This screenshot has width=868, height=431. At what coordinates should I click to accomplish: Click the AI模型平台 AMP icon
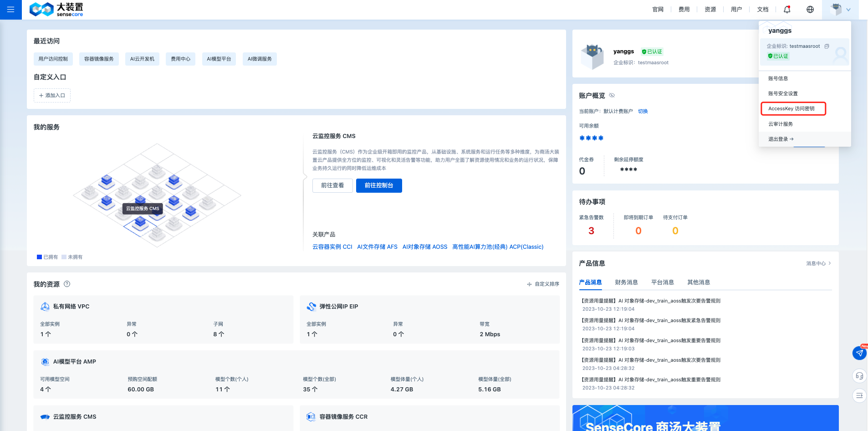coord(45,362)
